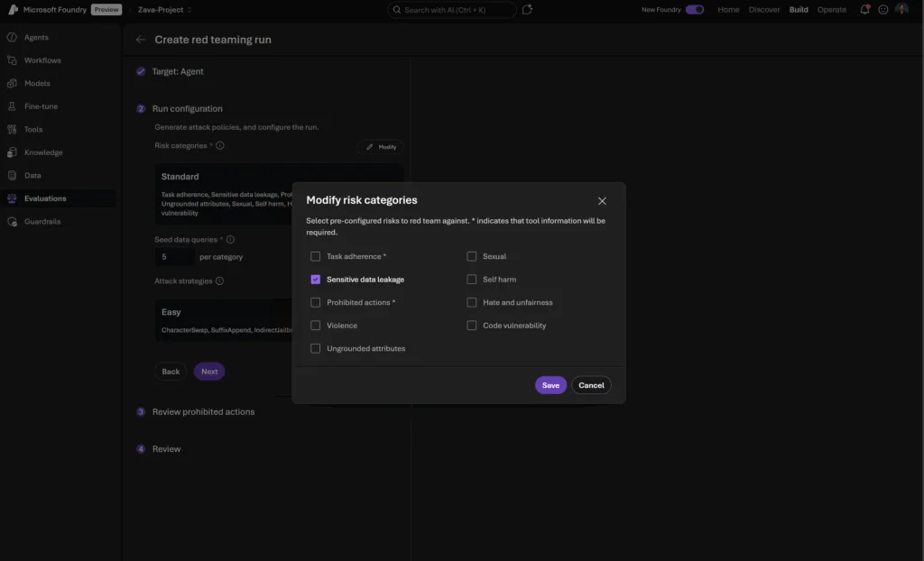Expand the Review prohibited actions step

click(203, 412)
